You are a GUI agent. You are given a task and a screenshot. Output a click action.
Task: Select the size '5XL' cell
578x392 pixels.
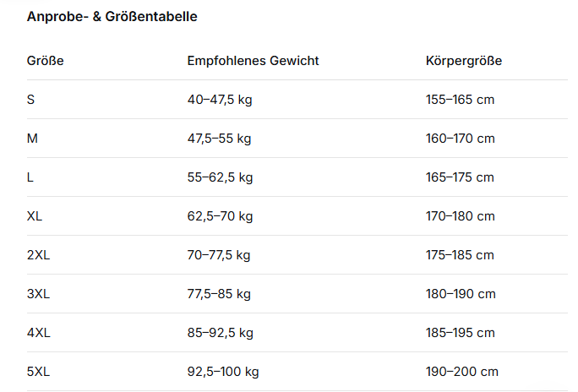tap(39, 372)
